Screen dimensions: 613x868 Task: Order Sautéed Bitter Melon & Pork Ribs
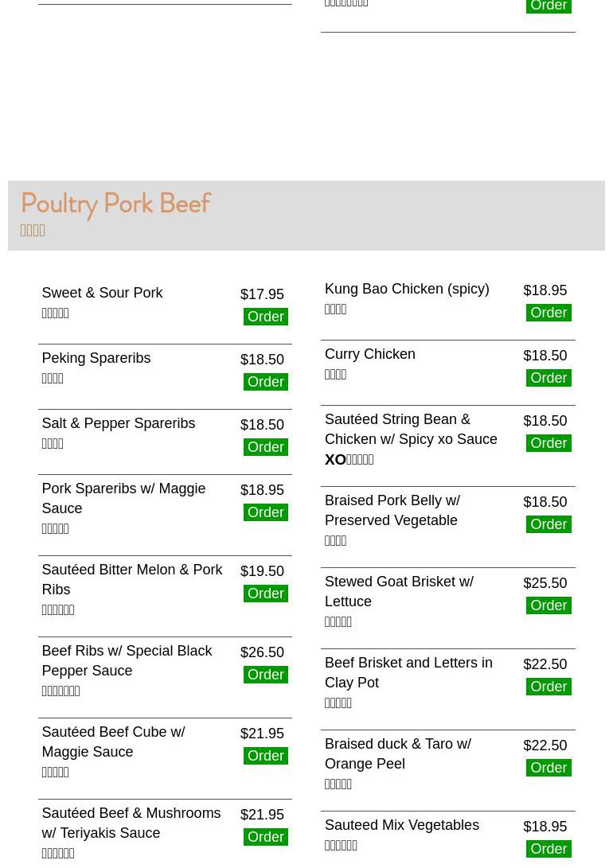tap(265, 594)
